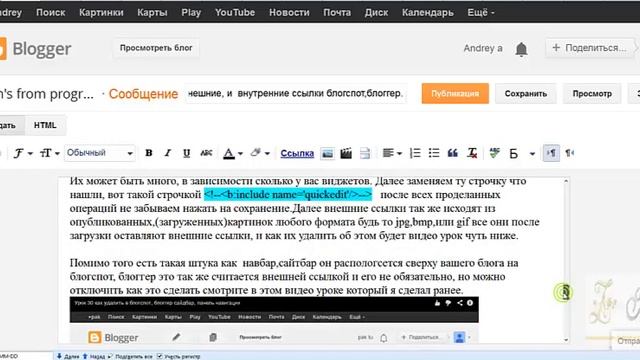Click the embedded video thumbnail in the post

[274, 320]
